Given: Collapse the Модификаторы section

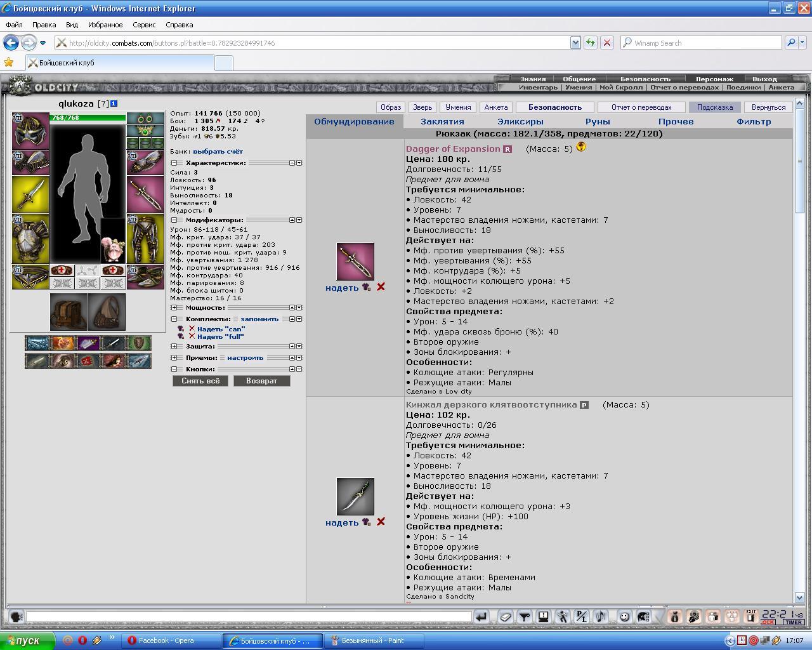Looking at the screenshot, I should pos(173,220).
